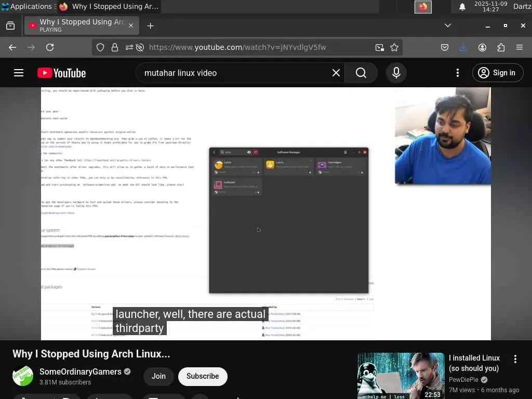Open the extensions puzzle icon
This screenshot has width=532, height=399.
(501, 47)
